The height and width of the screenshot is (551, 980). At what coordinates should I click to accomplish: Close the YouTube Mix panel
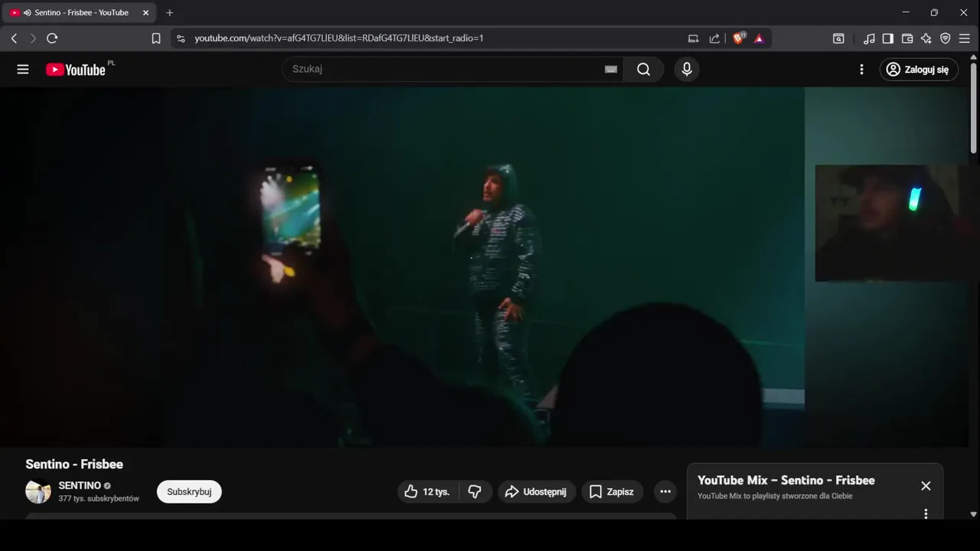926,486
